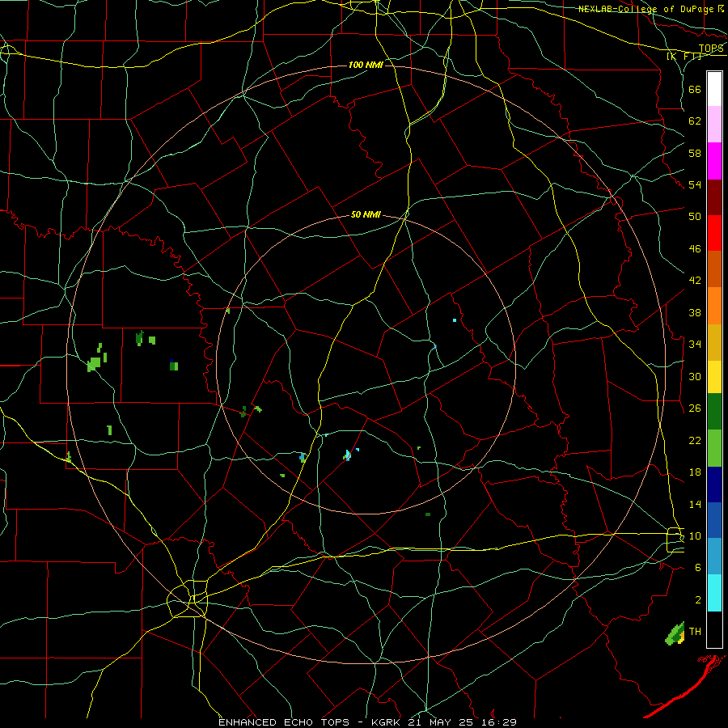Click the green echo patch beside TH label
Screen dimensions: 728x728
pyautogui.click(x=675, y=633)
